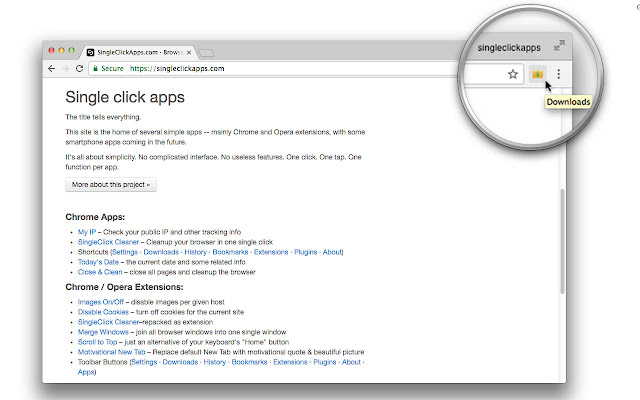Click the page vertical scrollbar thumb
This screenshot has height=400, width=640.
[x=562, y=241]
